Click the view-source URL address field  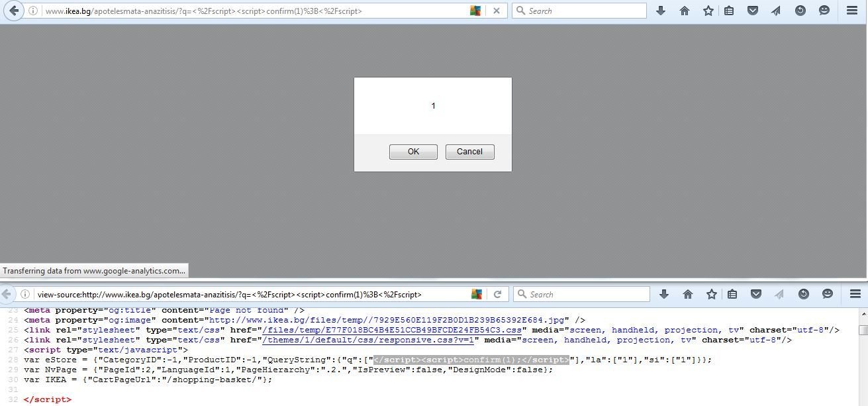click(x=229, y=294)
